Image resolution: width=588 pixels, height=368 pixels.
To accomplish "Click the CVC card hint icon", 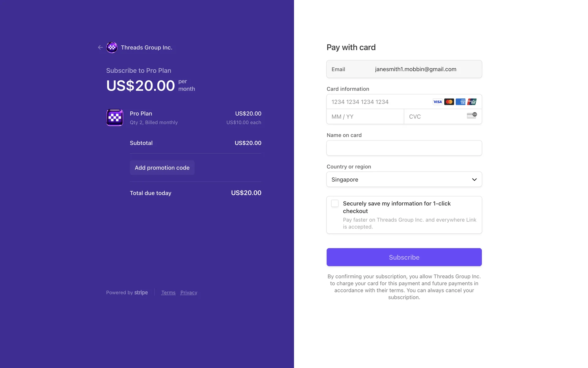I will [x=472, y=116].
